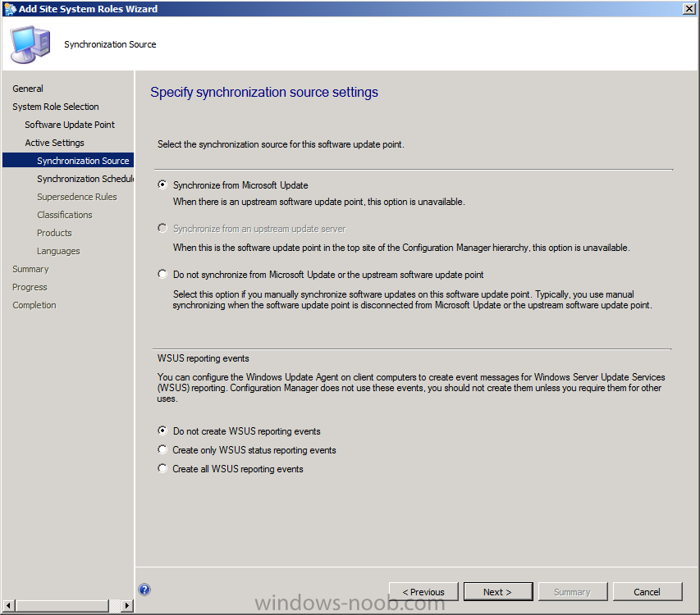Click the wizard icon in the title bar
This screenshot has width=700, height=615.
pos(10,9)
